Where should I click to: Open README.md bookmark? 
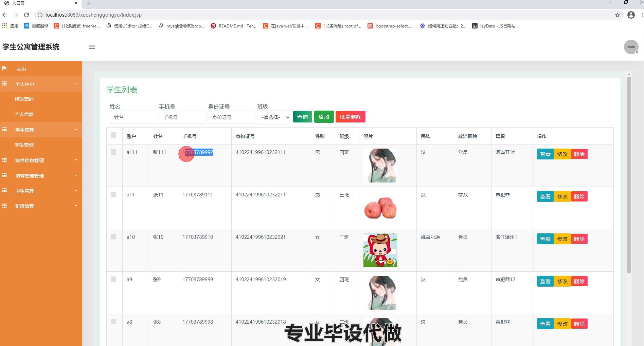234,26
